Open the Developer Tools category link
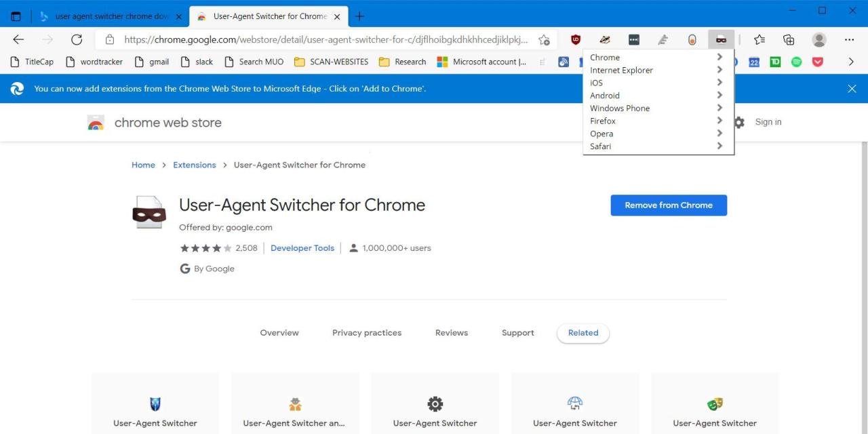The image size is (868, 434). click(x=302, y=248)
